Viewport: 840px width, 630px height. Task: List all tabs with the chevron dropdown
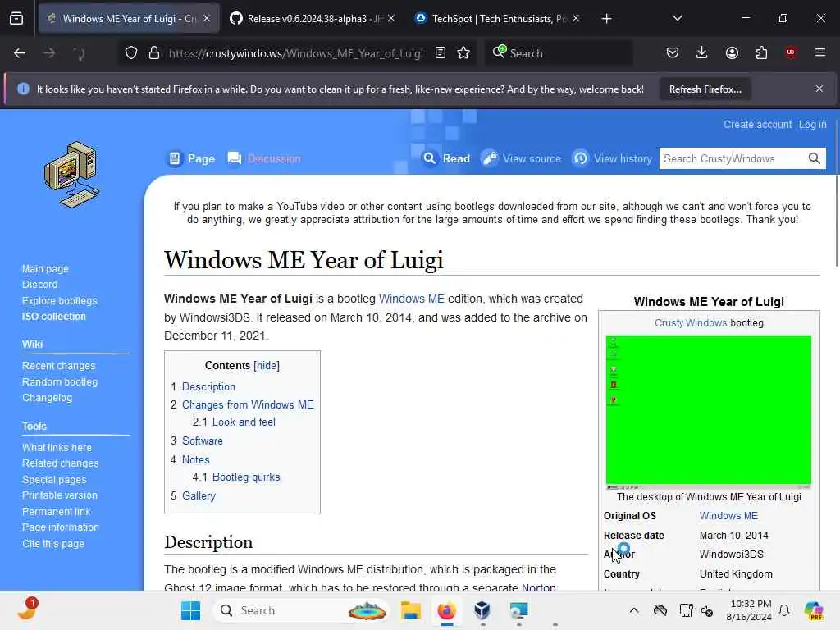(x=677, y=18)
